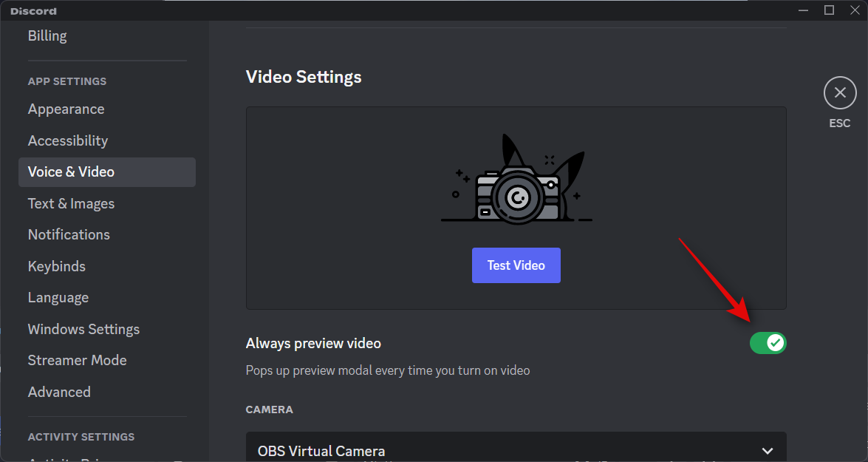This screenshot has height=462, width=868.
Task: Click the camera illustration in video preview
Action: (x=516, y=180)
